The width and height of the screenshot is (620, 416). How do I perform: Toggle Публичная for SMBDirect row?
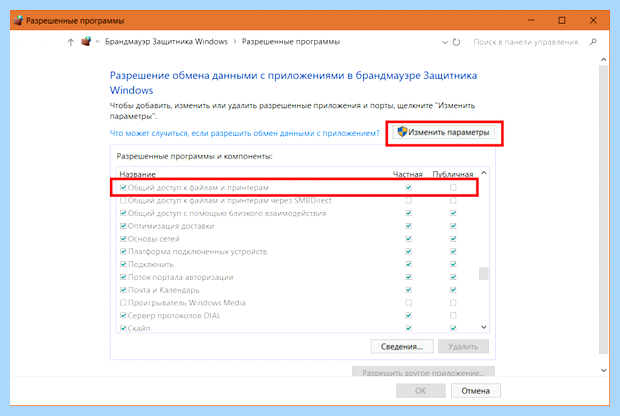(x=453, y=200)
